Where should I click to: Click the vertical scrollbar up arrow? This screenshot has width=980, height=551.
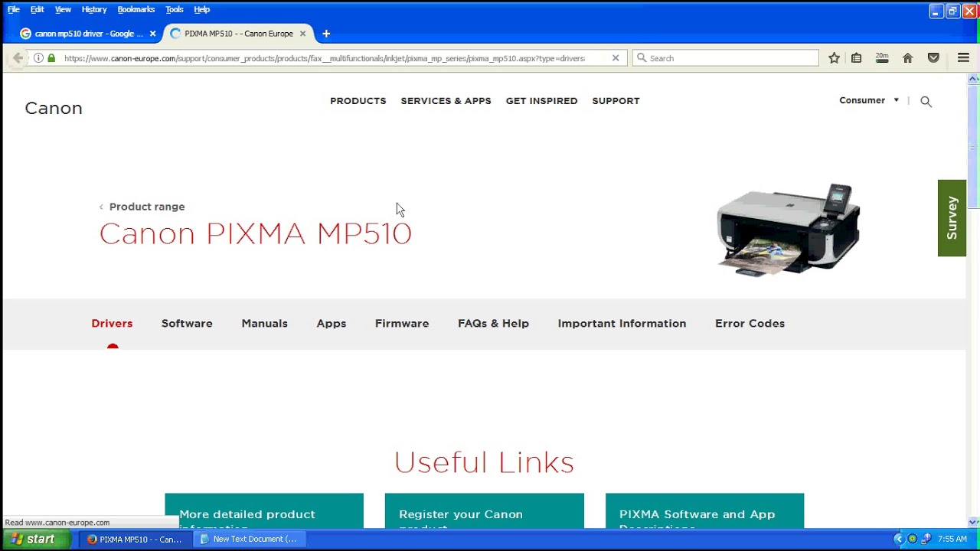pos(973,79)
